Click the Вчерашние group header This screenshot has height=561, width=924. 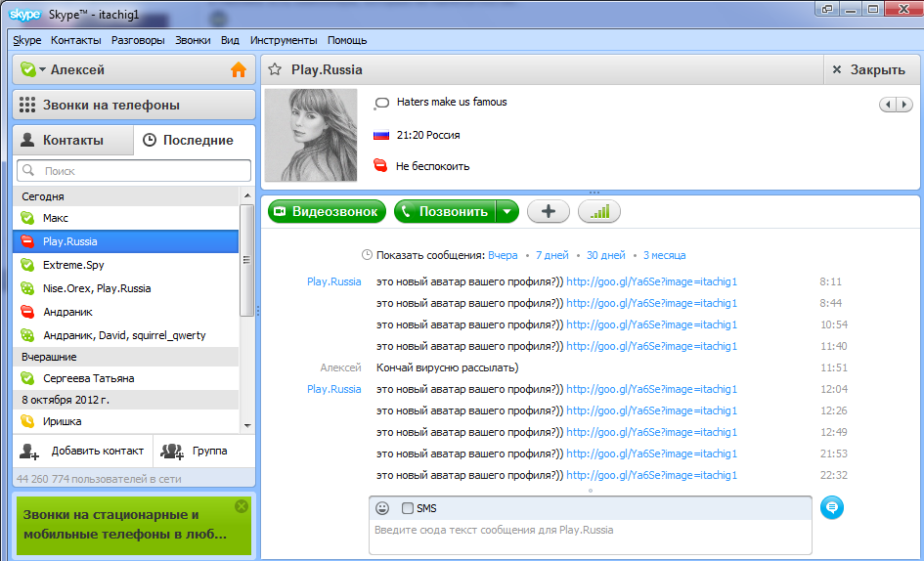pyautogui.click(x=125, y=357)
